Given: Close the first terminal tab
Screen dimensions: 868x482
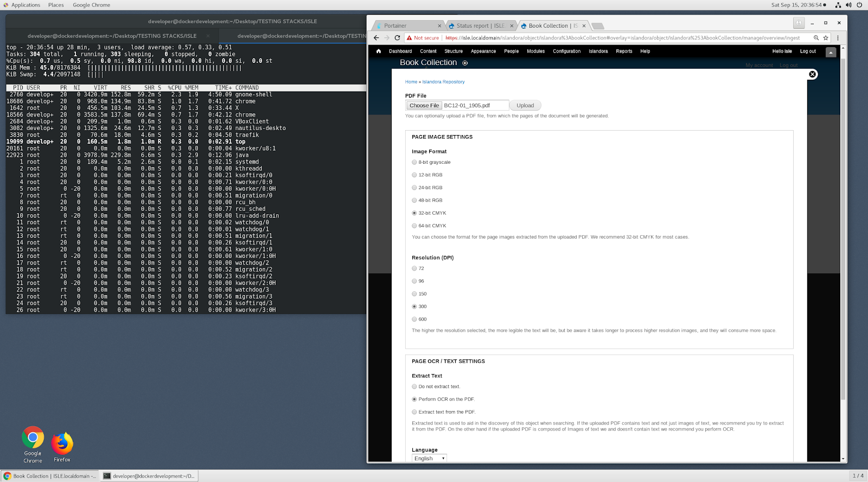Looking at the screenshot, I should point(208,36).
